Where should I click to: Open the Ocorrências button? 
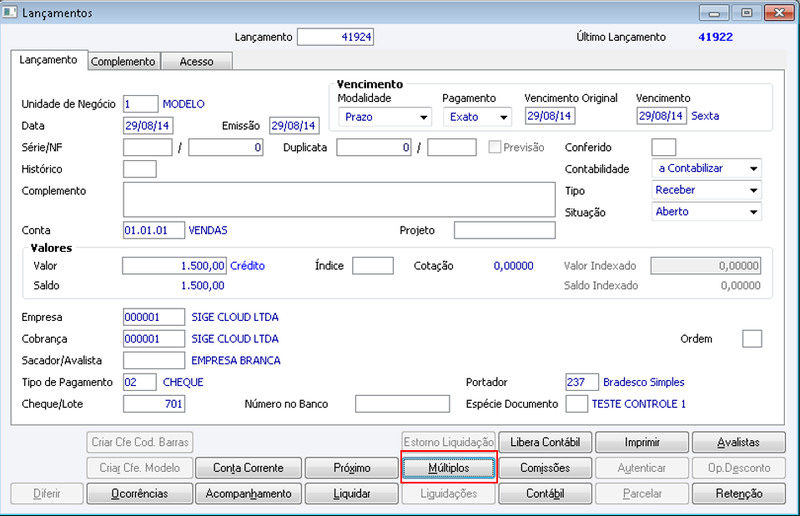(140, 494)
